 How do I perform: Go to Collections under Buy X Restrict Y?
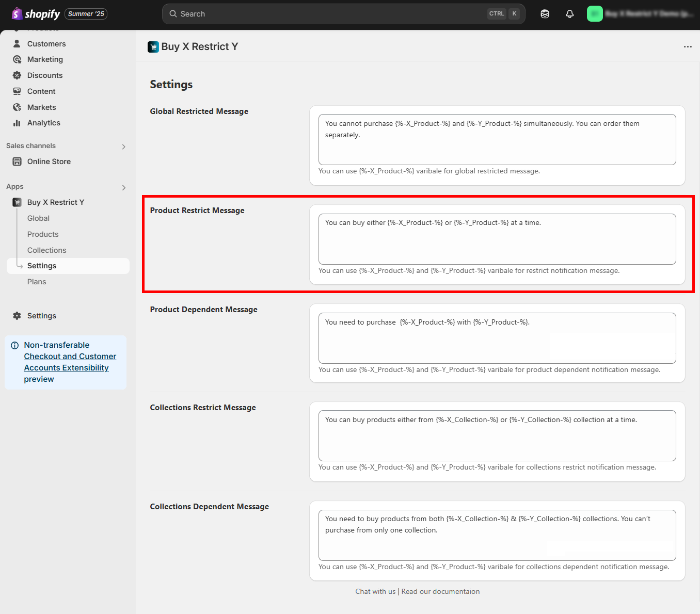click(x=46, y=250)
